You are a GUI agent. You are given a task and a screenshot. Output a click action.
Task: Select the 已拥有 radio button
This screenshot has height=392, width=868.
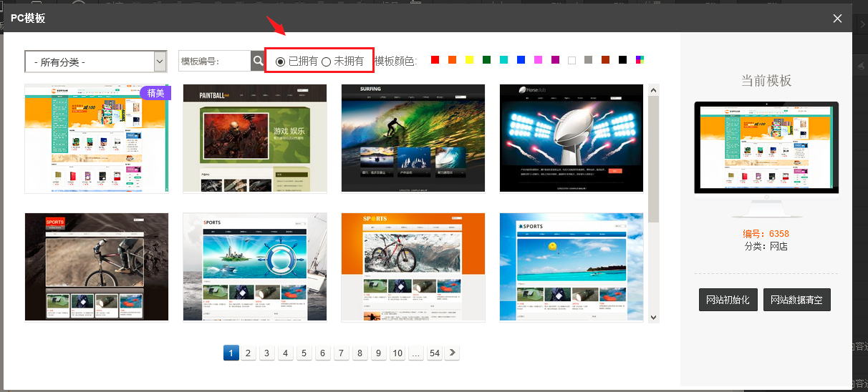[280, 62]
